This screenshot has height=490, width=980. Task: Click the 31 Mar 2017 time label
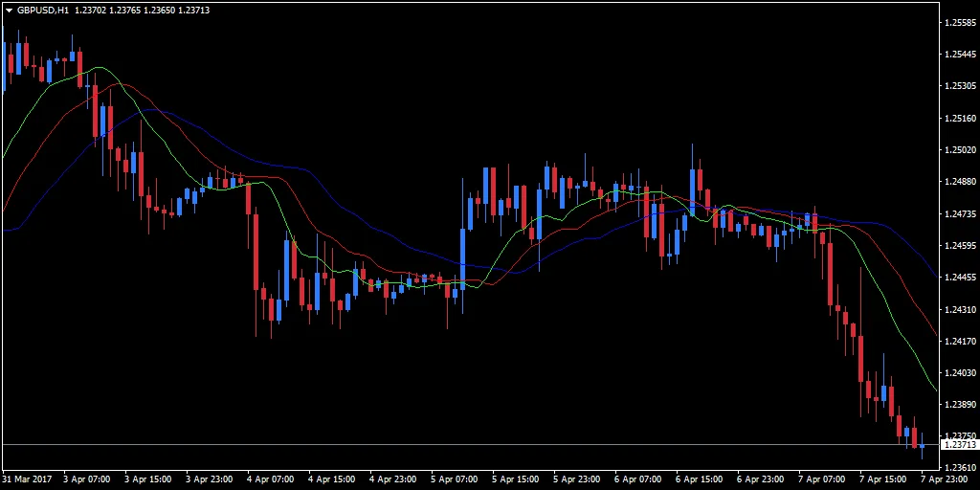(x=26, y=479)
